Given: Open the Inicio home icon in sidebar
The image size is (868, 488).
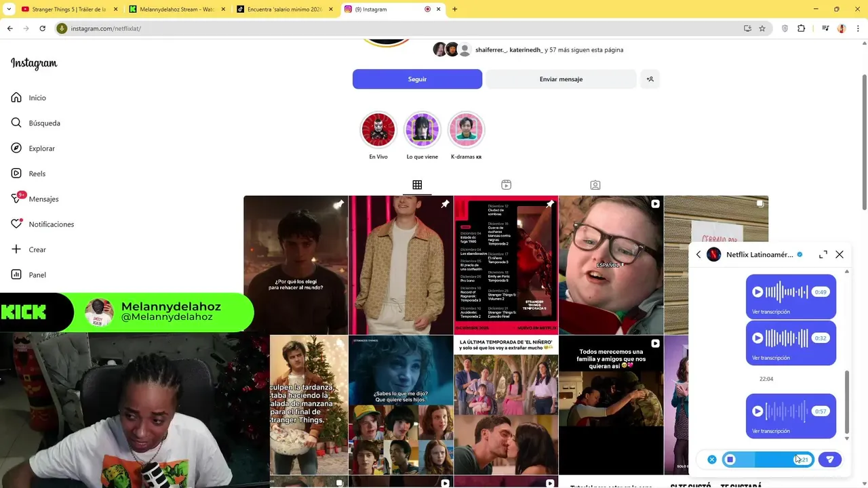Looking at the screenshot, I should (16, 98).
